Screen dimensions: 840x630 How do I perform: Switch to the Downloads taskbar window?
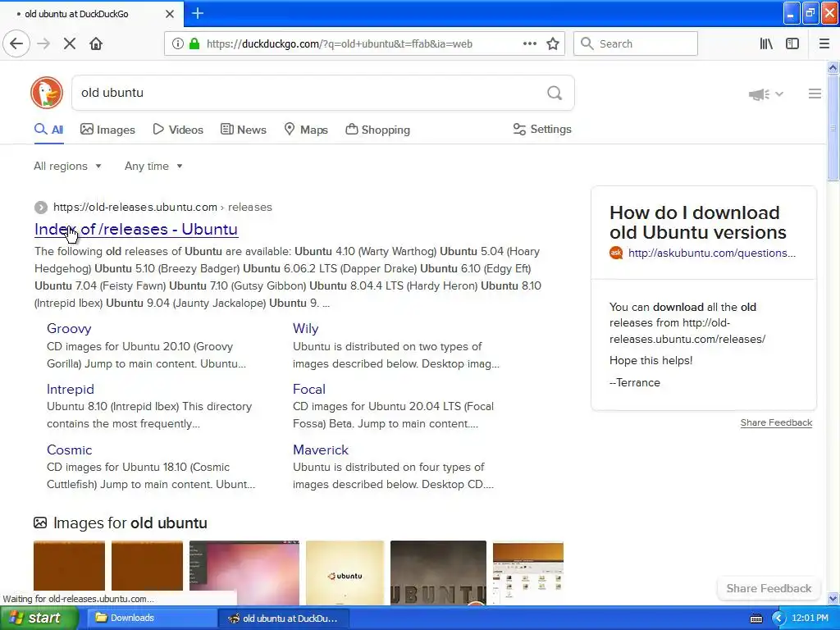tap(151, 619)
